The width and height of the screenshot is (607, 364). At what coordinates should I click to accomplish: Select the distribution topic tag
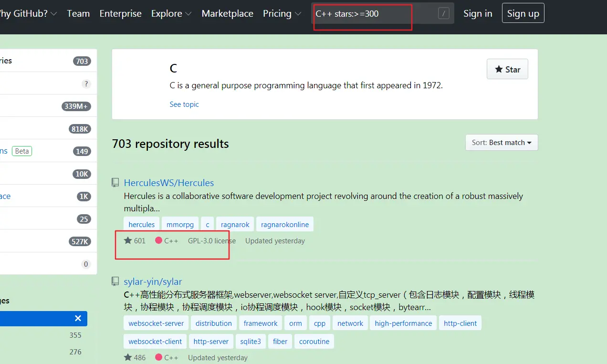(214, 323)
